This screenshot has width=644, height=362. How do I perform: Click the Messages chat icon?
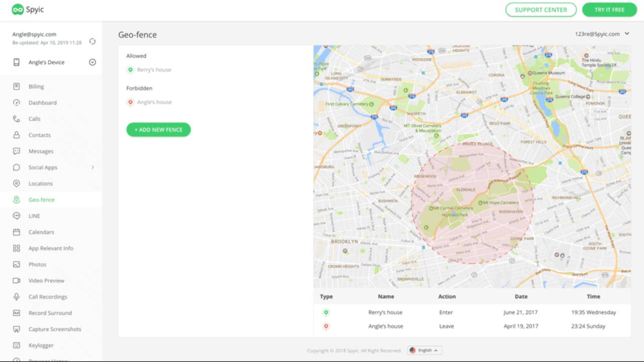tap(17, 151)
